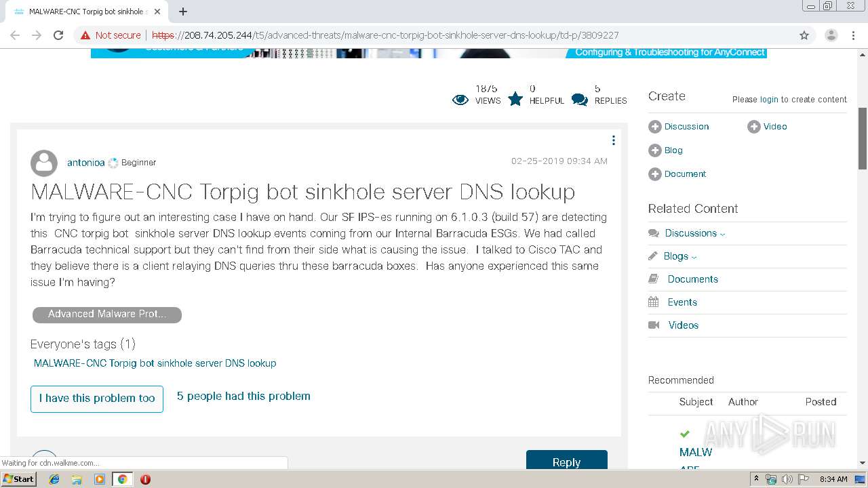Open antonioa's profile link
Screen dimensions: 868x488
(86, 163)
